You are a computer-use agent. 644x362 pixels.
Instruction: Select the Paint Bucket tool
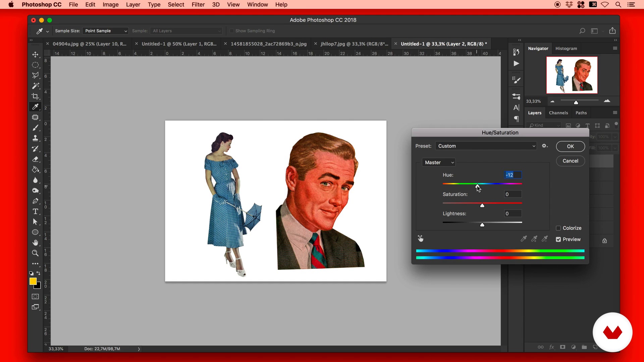[35, 170]
